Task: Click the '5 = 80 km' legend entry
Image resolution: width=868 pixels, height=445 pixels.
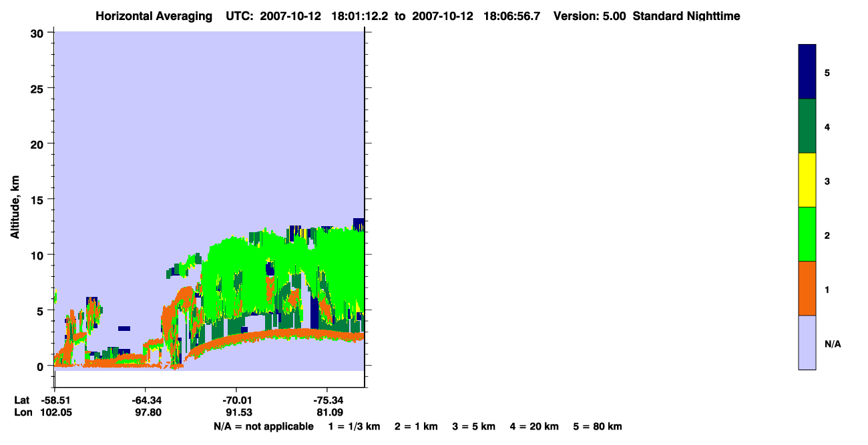Action: (598, 426)
